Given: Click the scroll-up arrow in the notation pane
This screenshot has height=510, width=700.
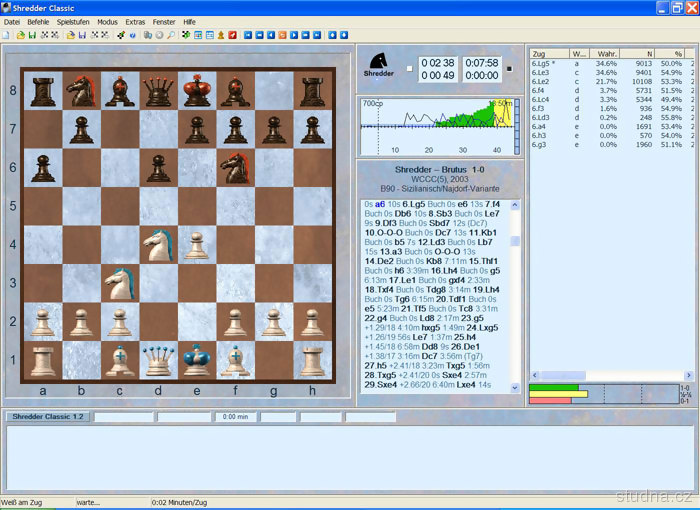Looking at the screenshot, I should pyautogui.click(x=515, y=205).
